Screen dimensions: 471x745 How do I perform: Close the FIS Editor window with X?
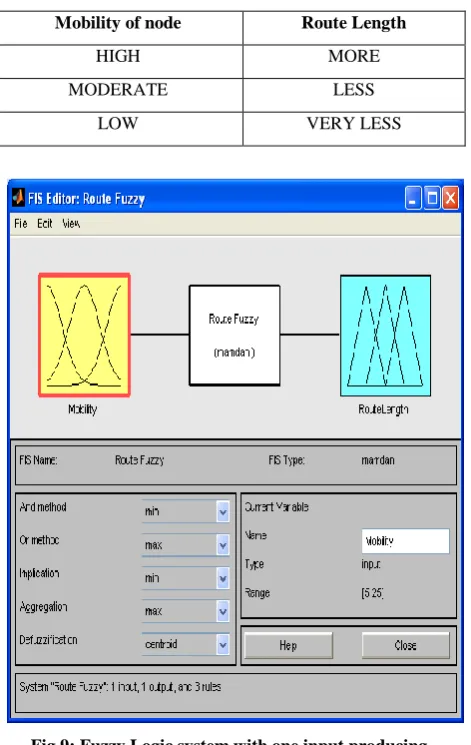point(451,198)
